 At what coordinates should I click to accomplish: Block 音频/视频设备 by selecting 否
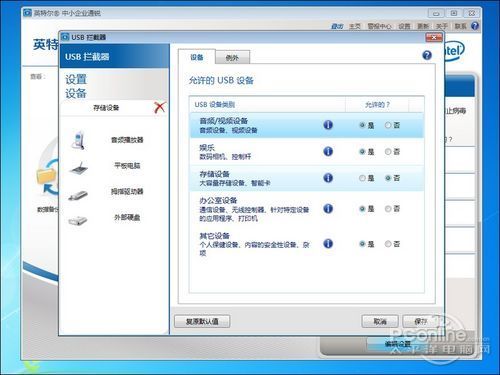[x=388, y=125]
